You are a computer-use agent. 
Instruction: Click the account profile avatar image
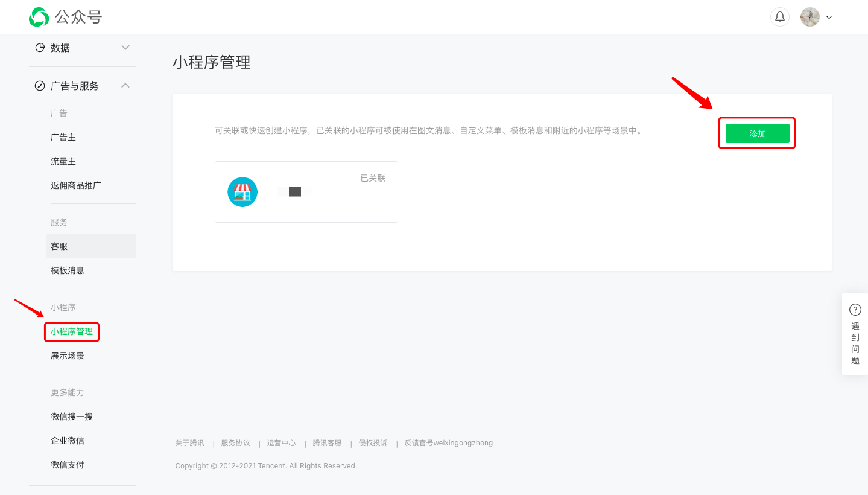point(809,16)
